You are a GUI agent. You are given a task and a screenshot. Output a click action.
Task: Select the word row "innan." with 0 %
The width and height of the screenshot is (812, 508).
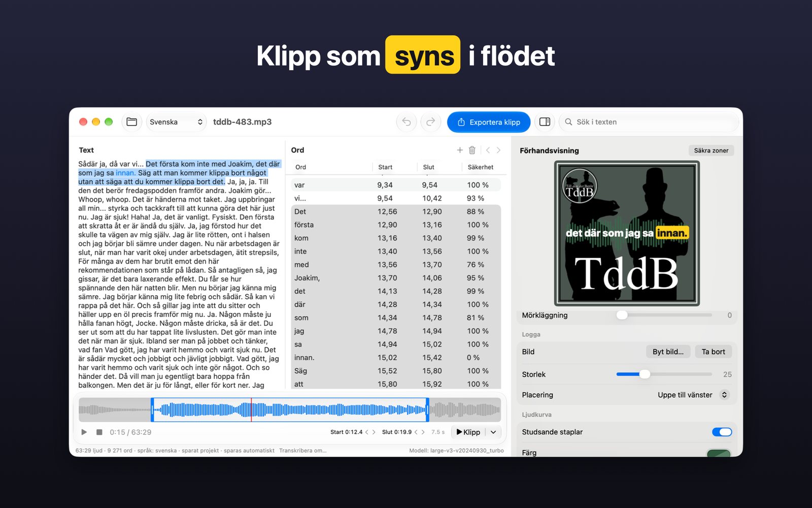(x=396, y=358)
